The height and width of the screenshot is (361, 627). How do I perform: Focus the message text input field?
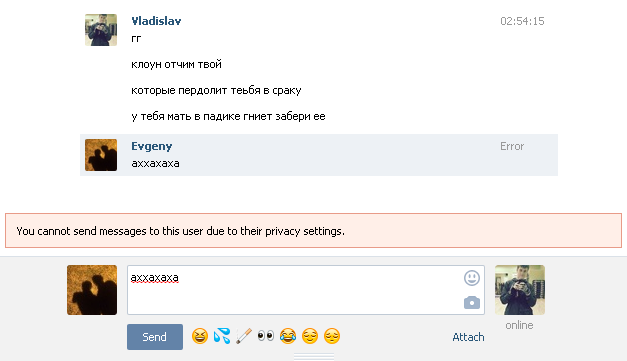(306, 290)
